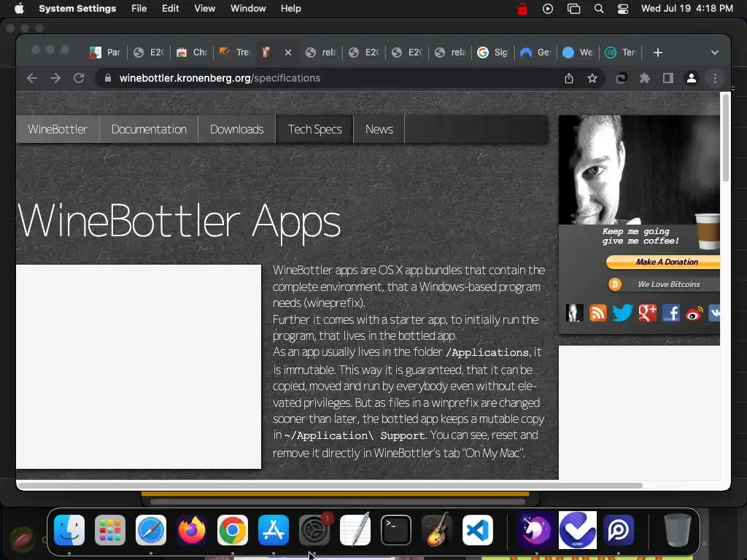Open Control Center in menu bar

[623, 9]
